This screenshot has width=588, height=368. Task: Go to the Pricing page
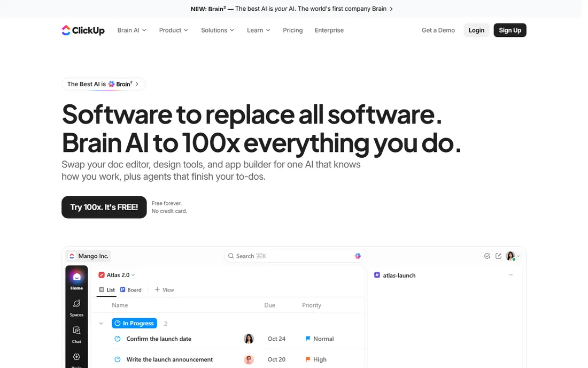(292, 30)
